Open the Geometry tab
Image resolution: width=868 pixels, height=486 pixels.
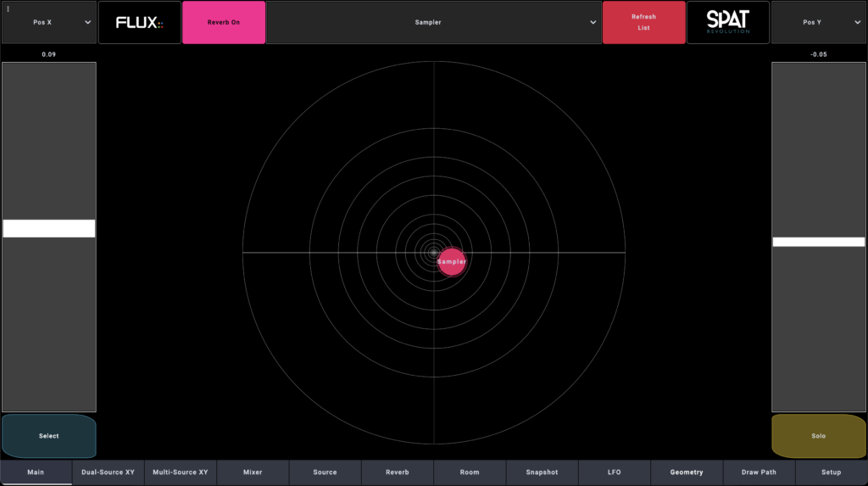point(687,472)
